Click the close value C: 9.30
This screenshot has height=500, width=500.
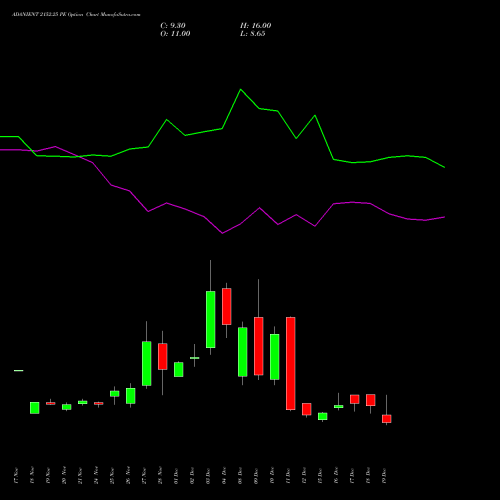tap(173, 26)
